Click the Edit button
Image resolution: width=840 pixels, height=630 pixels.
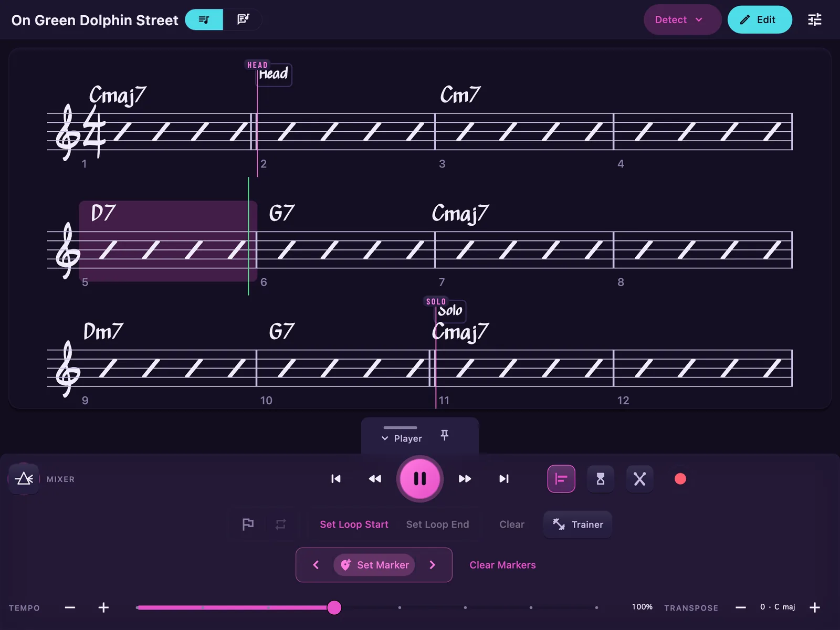tap(759, 19)
